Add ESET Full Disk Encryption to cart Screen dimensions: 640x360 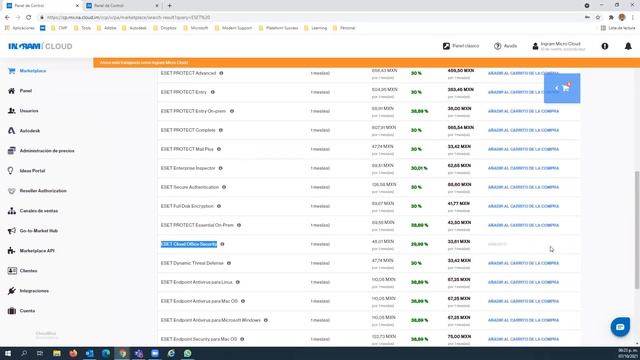(x=523, y=206)
